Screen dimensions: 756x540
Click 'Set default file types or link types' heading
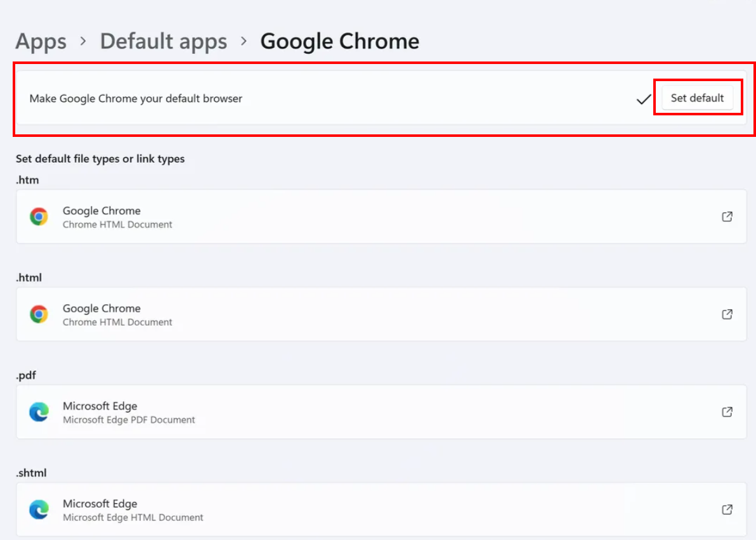pos(100,159)
